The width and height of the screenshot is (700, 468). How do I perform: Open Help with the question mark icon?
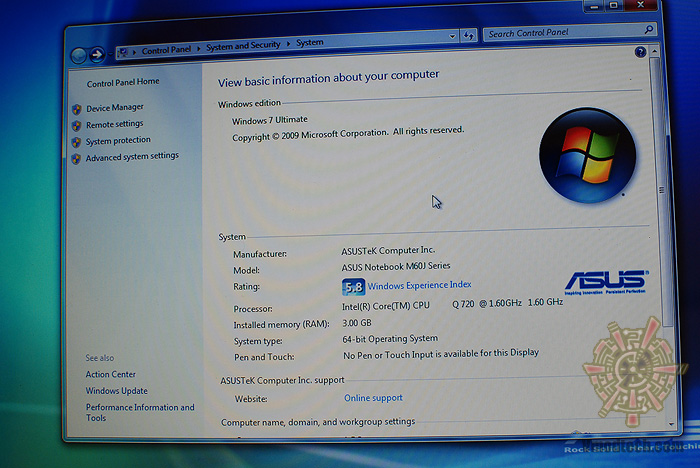[x=640, y=52]
